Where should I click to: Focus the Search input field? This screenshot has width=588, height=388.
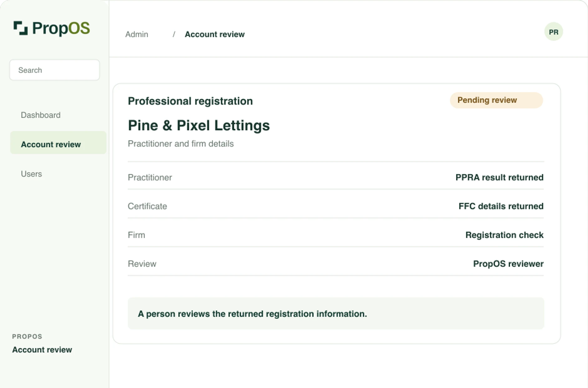click(x=55, y=70)
